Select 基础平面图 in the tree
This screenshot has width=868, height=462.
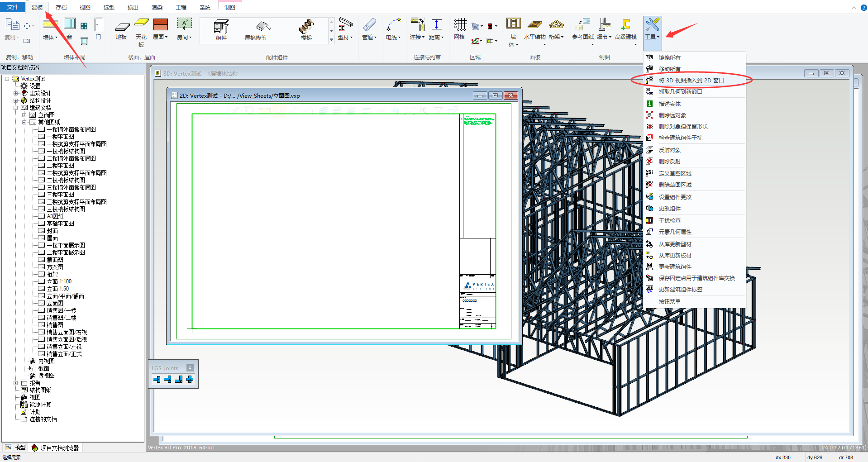point(60,224)
